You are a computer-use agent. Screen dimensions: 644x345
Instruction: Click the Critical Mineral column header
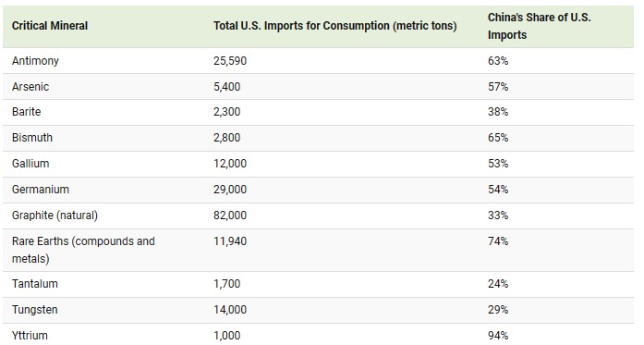click(50, 26)
